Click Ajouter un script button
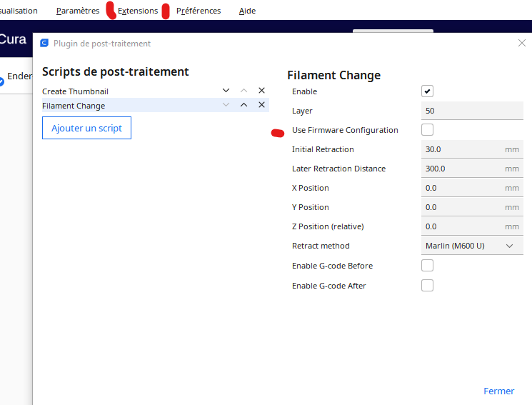532x405 pixels. [x=86, y=129]
